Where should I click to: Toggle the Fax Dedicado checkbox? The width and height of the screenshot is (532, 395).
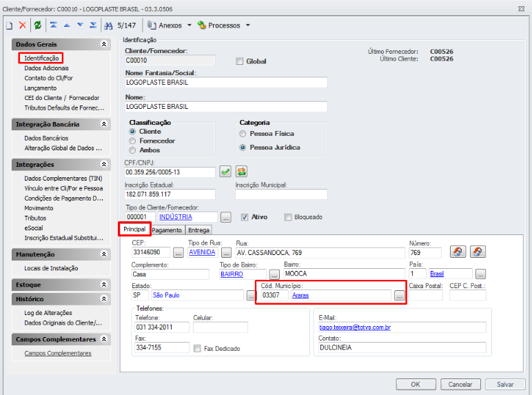pyautogui.click(x=197, y=349)
